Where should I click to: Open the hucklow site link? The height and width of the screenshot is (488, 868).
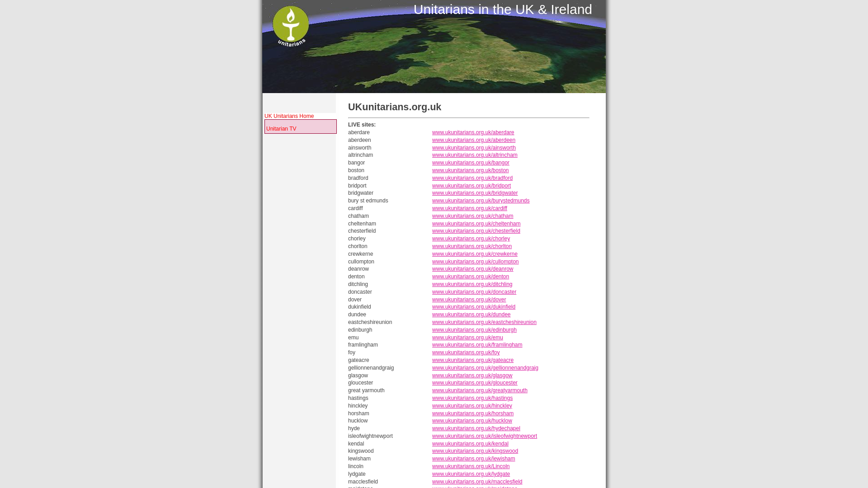coord(472,421)
